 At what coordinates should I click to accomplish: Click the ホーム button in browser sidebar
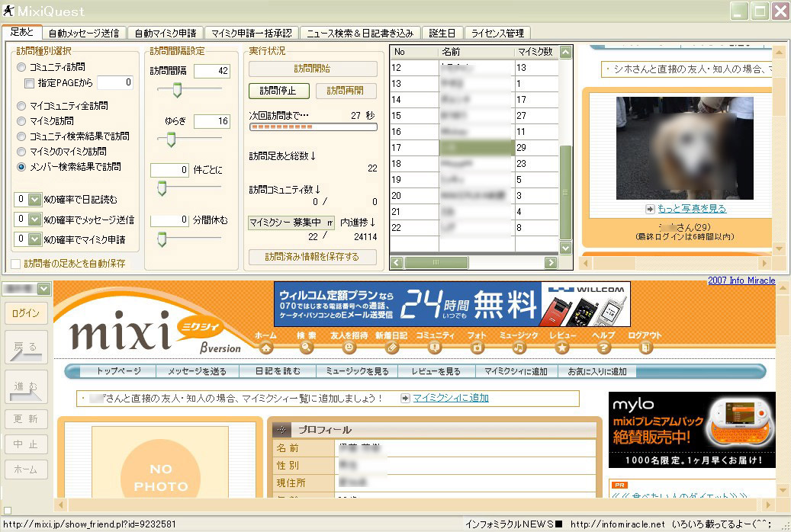[x=26, y=470]
